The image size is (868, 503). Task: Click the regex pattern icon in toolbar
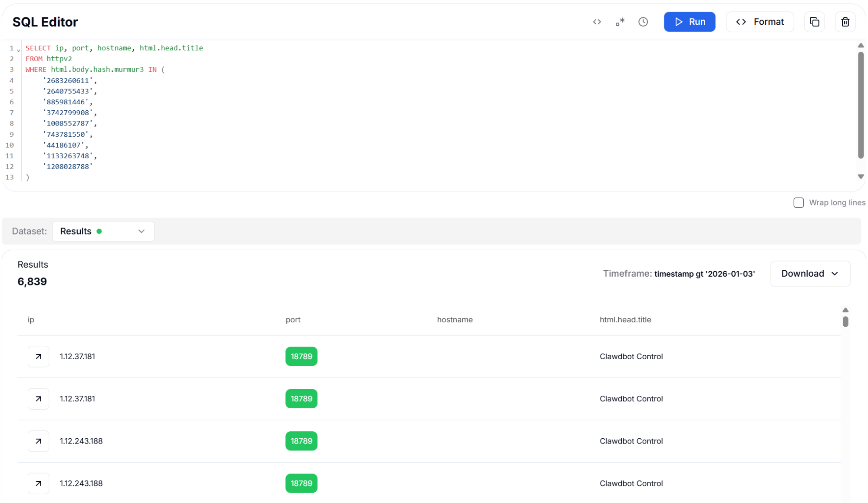620,22
